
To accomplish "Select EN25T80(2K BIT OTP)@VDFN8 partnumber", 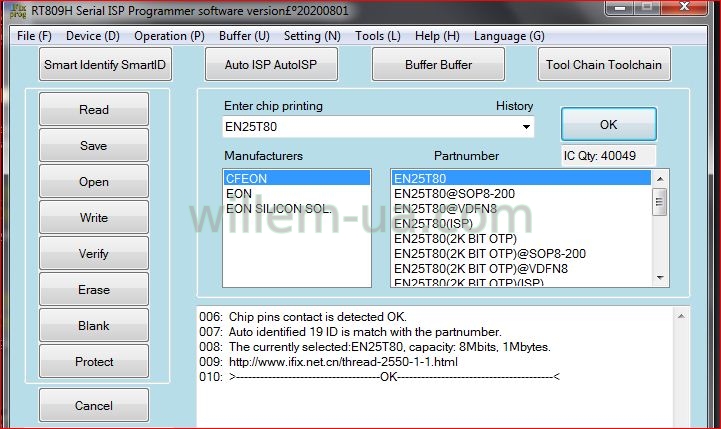I will [x=521, y=269].
